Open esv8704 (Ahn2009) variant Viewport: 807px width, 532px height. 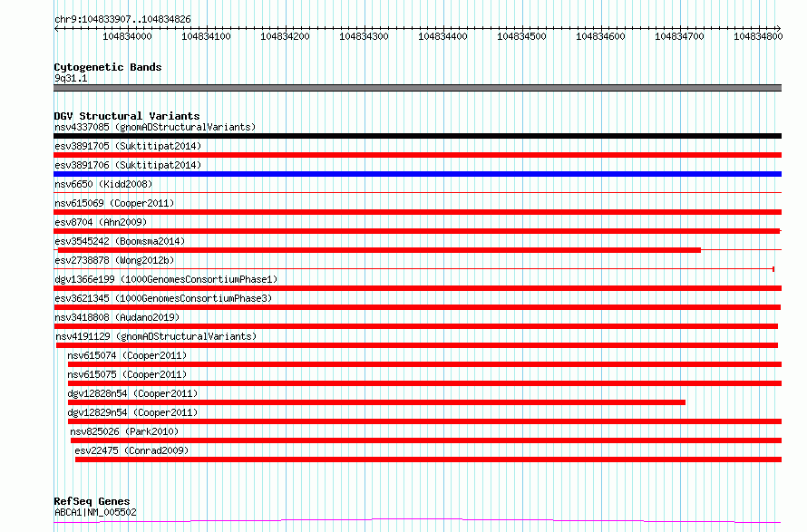pyautogui.click(x=101, y=222)
